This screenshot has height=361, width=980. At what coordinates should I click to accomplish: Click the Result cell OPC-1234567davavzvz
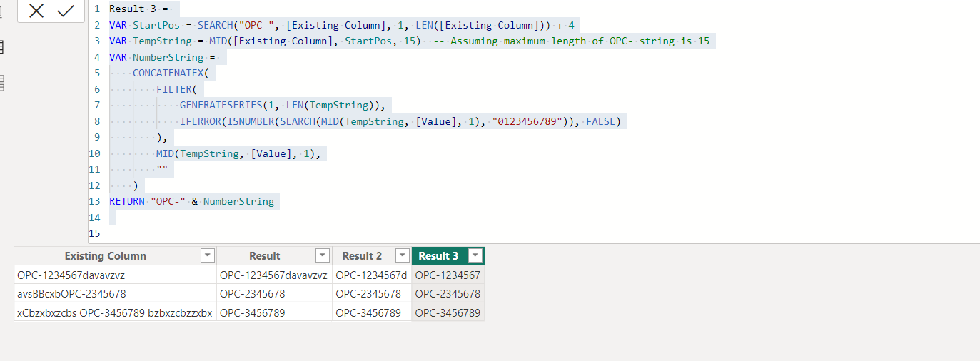274,275
